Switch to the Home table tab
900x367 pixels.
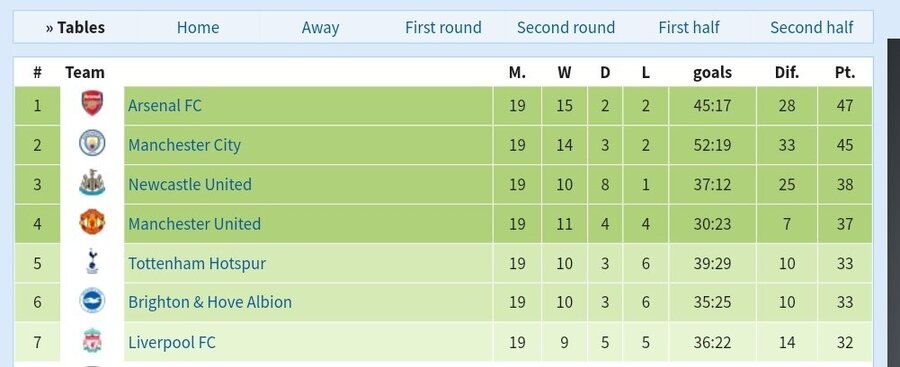(x=198, y=28)
